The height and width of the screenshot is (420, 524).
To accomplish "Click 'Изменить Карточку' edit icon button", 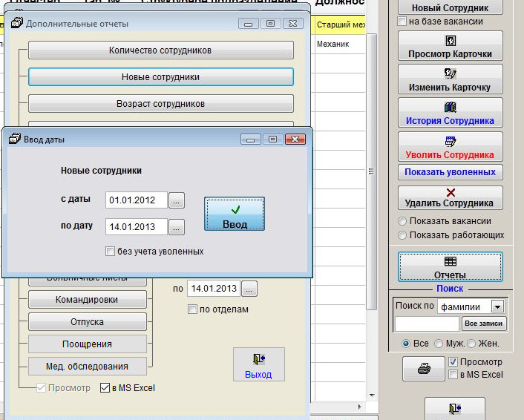I will (450, 79).
